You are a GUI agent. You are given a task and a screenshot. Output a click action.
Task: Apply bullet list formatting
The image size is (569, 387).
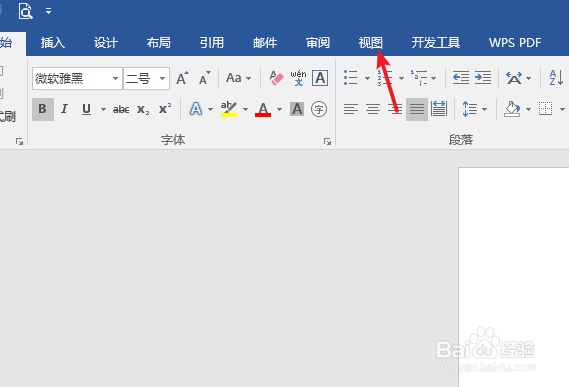(x=351, y=78)
